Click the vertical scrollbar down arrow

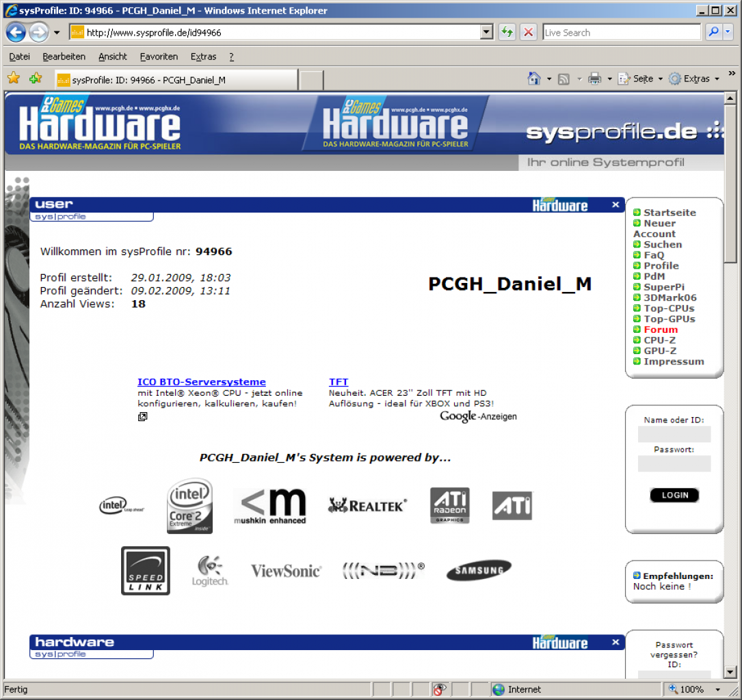click(x=730, y=672)
